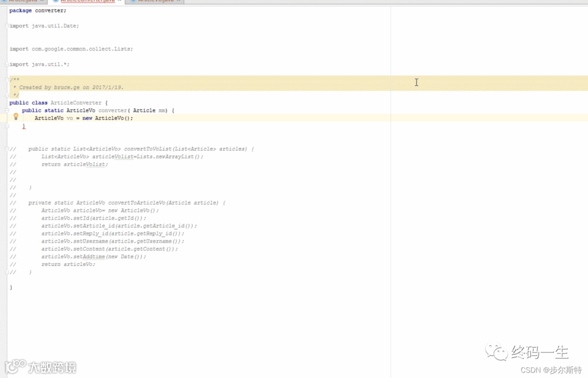Viewport: 588px width, 378px height.
Task: Click commented 'articleVo.setUsername' line
Action: point(113,241)
